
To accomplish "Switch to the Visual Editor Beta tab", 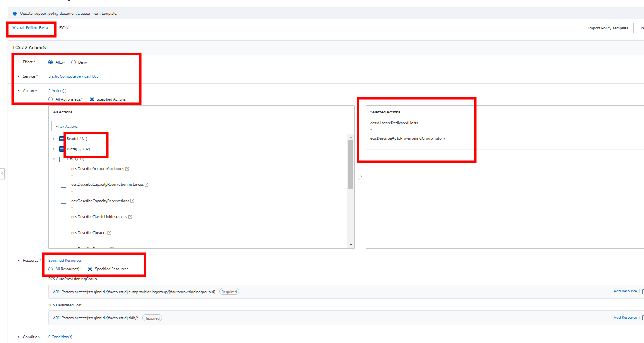I will point(30,28).
